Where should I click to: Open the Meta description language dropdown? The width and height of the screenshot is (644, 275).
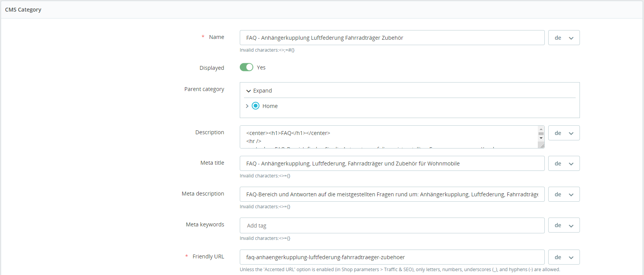pos(564,194)
